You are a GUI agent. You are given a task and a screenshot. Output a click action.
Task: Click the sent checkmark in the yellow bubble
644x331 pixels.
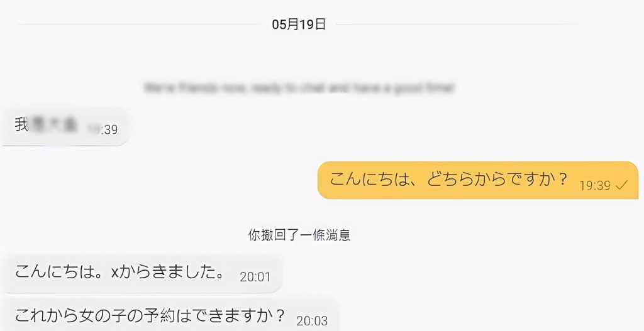(x=621, y=185)
